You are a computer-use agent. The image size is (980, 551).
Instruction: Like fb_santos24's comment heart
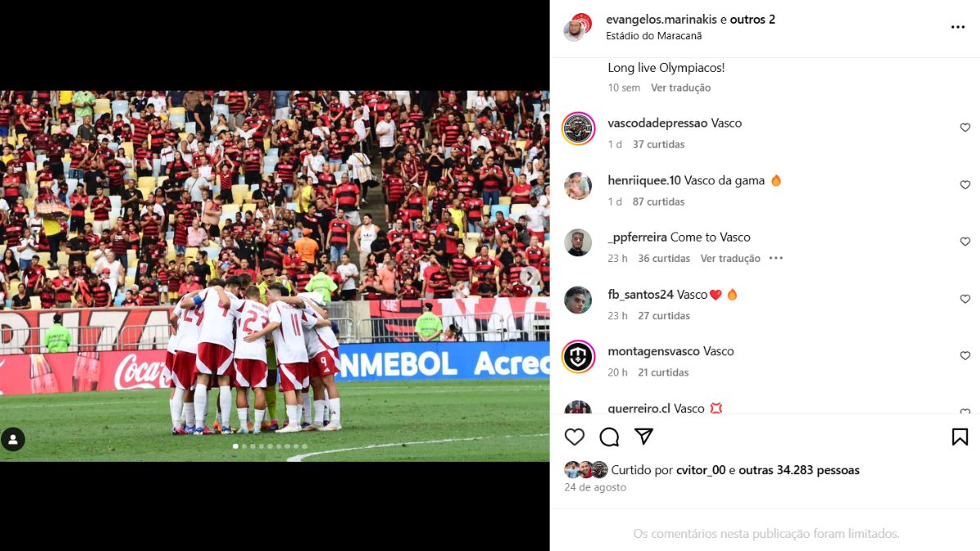click(964, 300)
